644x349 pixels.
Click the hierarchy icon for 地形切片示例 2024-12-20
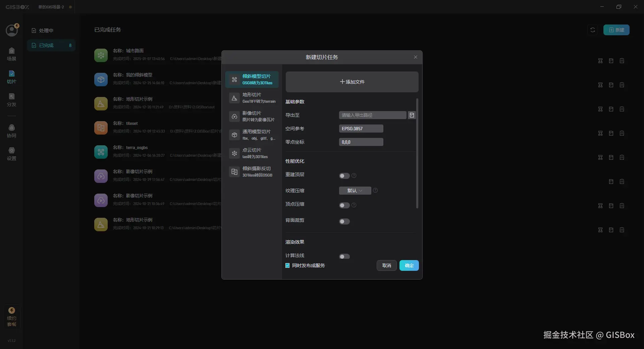point(600,109)
